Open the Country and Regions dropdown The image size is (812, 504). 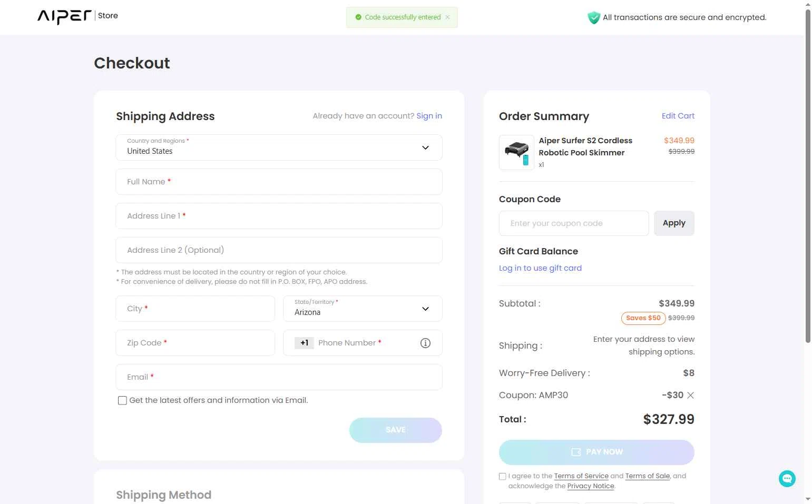point(279,147)
